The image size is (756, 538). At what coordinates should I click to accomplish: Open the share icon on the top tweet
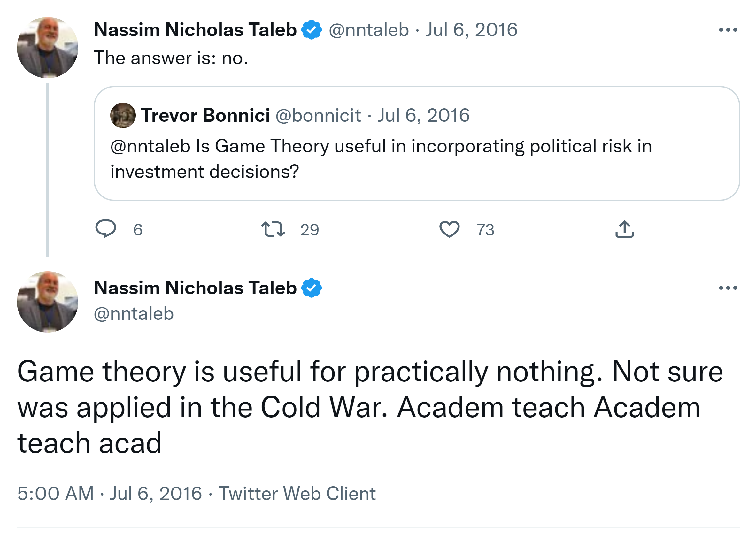[624, 229]
